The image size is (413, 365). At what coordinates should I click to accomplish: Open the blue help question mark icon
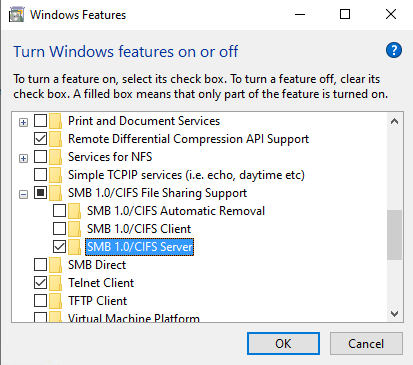click(394, 51)
